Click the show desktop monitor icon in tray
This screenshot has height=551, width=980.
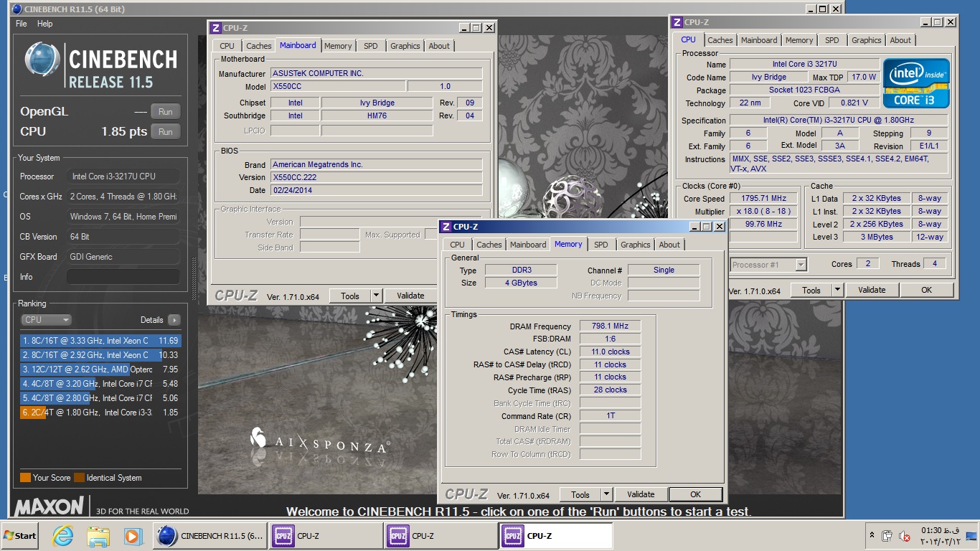[971, 536]
